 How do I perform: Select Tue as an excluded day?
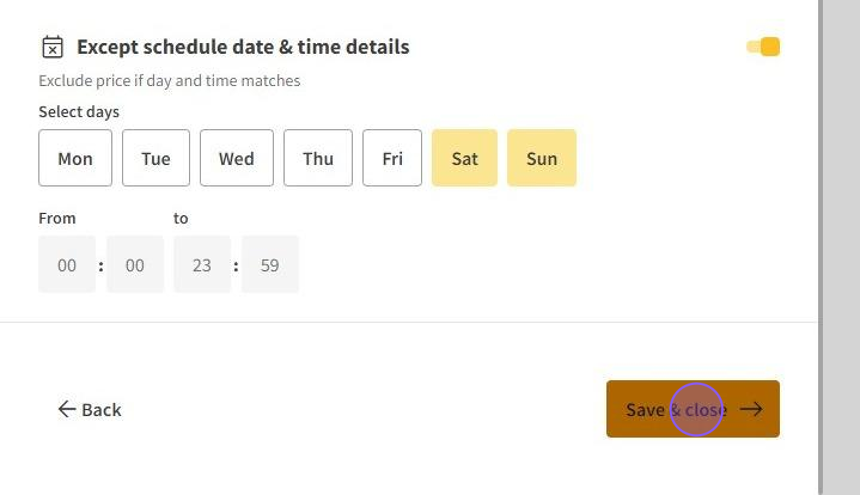[156, 158]
